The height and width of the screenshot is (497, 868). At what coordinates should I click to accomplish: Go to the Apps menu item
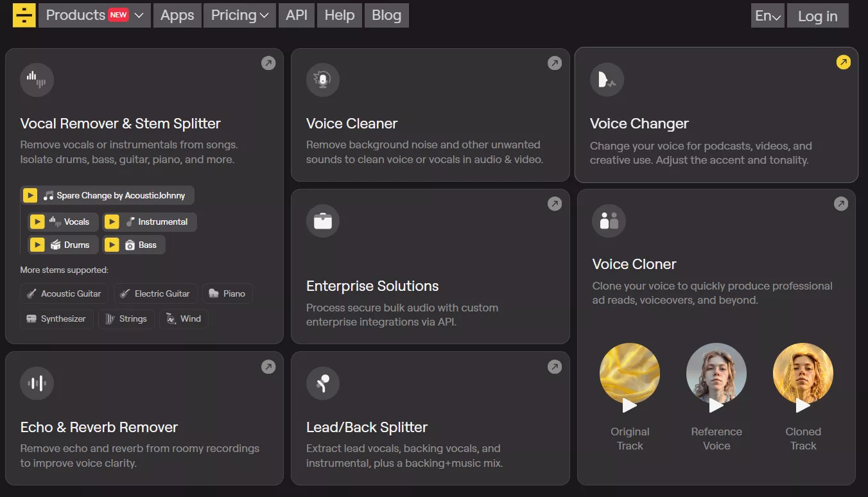tap(177, 15)
